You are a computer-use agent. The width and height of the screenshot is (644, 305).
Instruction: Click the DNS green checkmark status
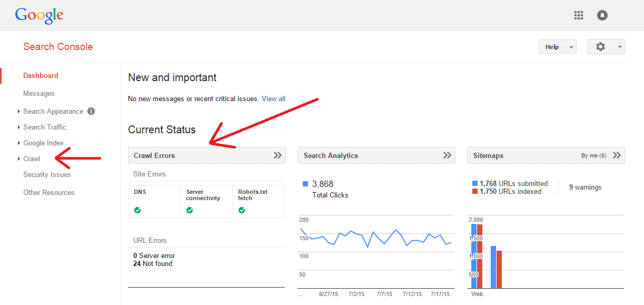click(137, 210)
